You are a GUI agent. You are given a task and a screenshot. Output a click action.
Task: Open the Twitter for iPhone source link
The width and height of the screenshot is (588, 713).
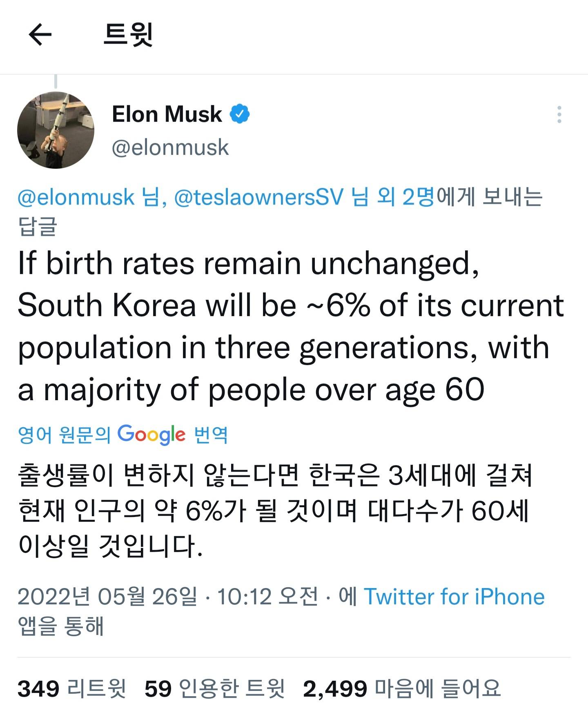coord(454,597)
